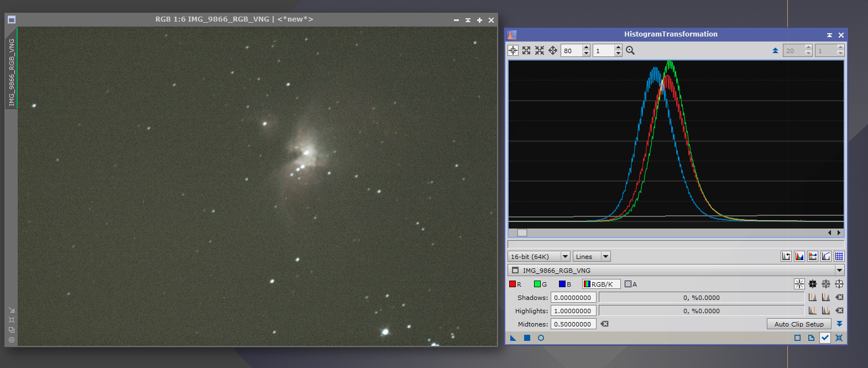
Task: Reset the midtones balance value
Action: coord(604,324)
